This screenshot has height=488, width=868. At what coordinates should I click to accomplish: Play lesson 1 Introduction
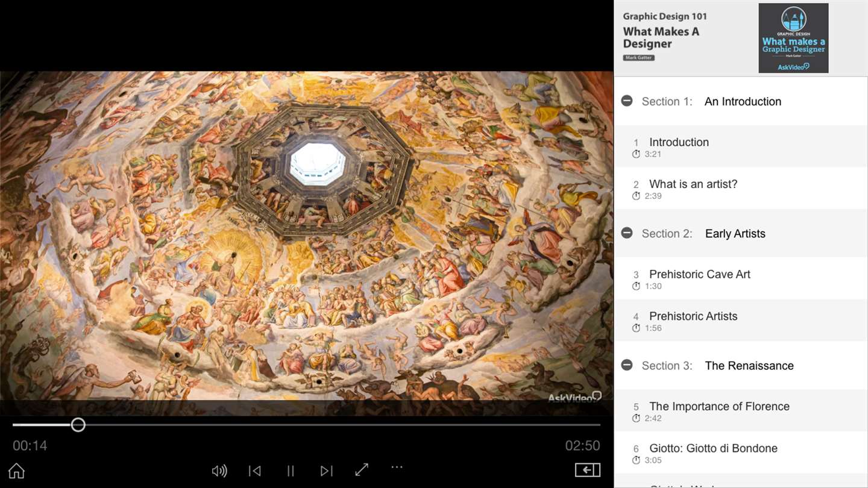(740, 146)
